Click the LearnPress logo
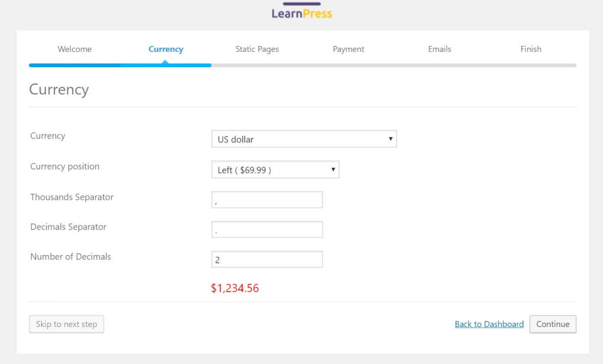 [x=301, y=12]
